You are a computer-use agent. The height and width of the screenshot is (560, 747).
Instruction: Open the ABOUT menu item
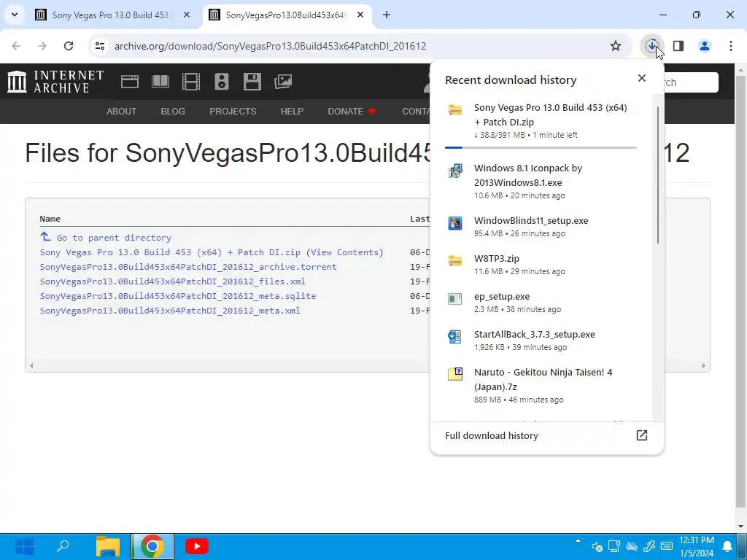coord(121,111)
